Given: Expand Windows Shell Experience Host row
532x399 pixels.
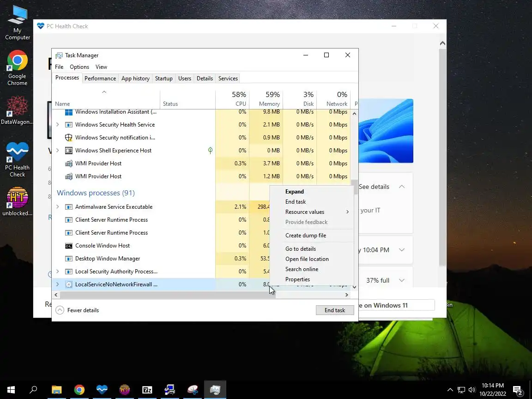Looking at the screenshot, I should coord(58,150).
